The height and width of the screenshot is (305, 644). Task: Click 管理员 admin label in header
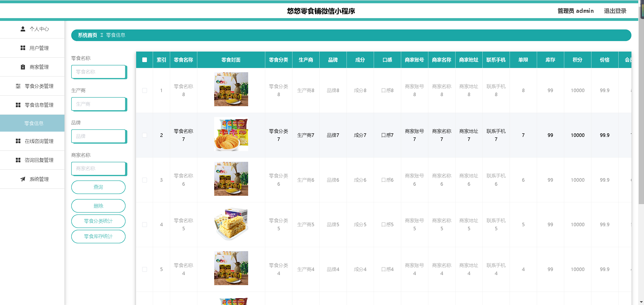[576, 11]
